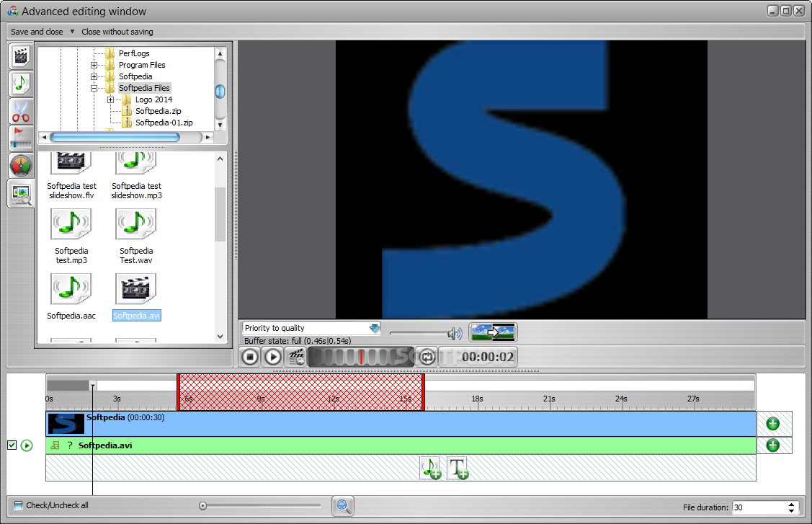The height and width of the screenshot is (524, 812).
Task: Click the Softpedia clip thumbnail in timeline
Action: click(x=66, y=424)
